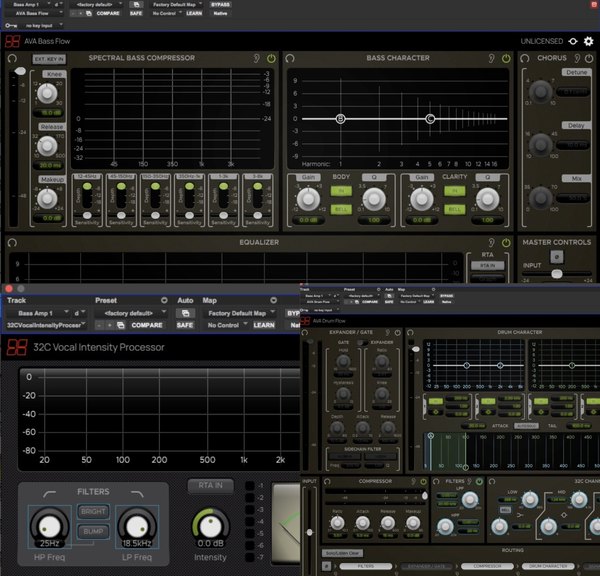Click the phase invert icon in Master Controls
This screenshot has height=576, width=600.
(557, 259)
